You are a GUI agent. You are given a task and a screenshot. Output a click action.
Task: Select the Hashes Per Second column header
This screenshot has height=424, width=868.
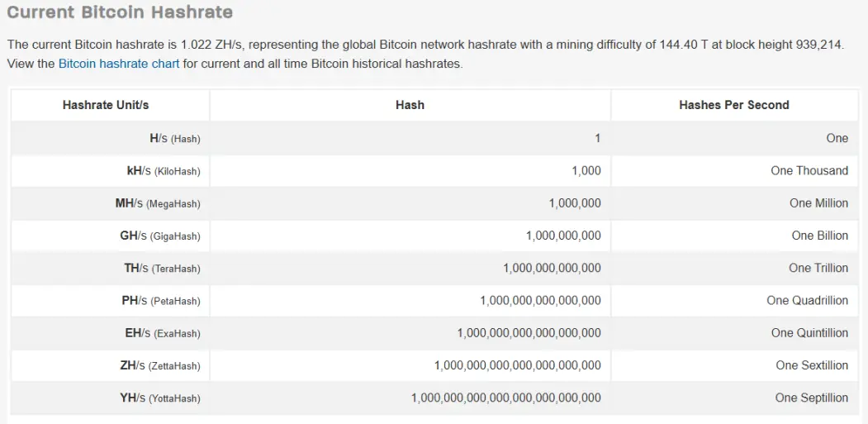tap(734, 105)
